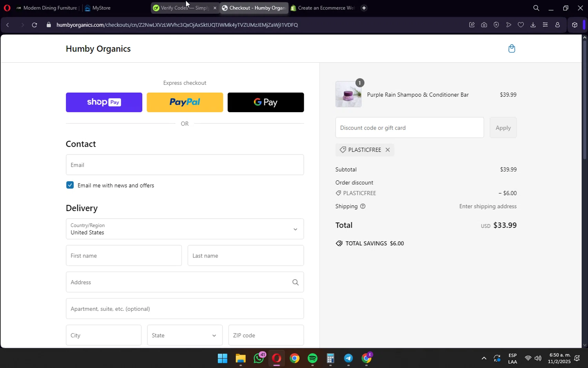Close the Verify Codes tab
Image resolution: width=588 pixels, height=368 pixels.
[x=215, y=8]
